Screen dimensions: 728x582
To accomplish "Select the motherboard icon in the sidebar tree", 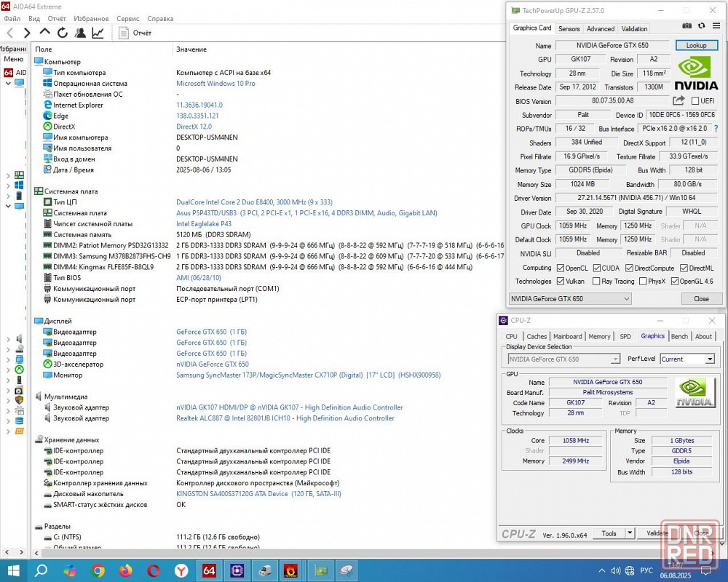I will (19, 175).
